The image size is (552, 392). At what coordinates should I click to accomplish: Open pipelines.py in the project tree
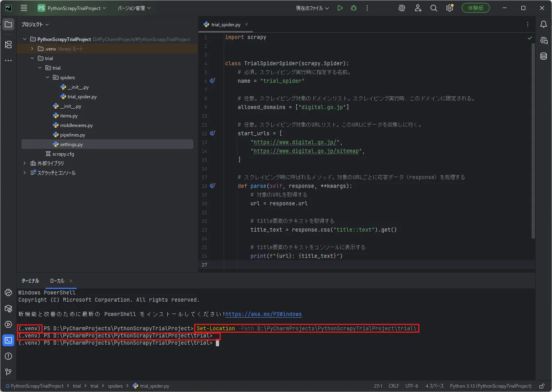pyautogui.click(x=72, y=135)
